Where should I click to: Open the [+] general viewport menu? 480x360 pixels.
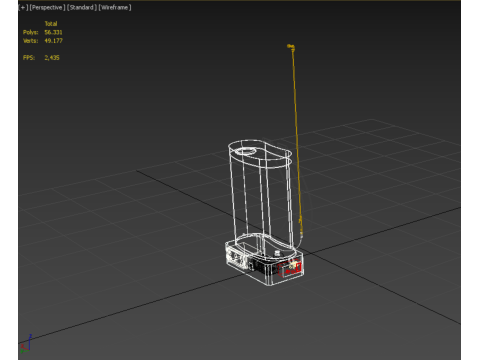click(23, 7)
